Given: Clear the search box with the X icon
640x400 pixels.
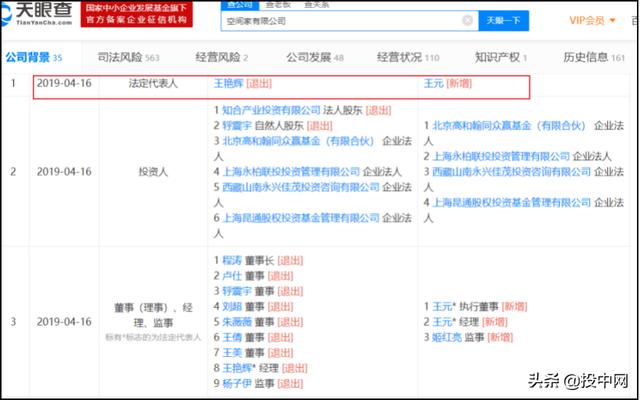Looking at the screenshot, I should pos(467,20).
